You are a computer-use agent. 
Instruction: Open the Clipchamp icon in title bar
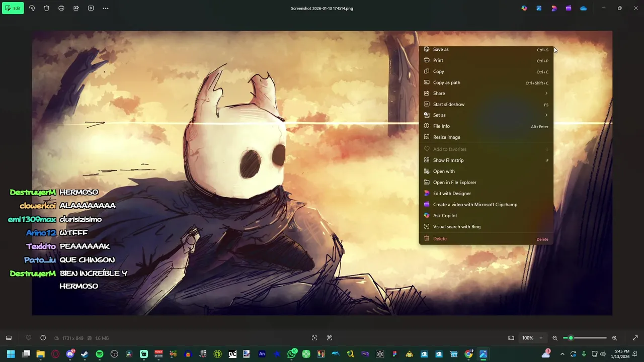pos(569,8)
